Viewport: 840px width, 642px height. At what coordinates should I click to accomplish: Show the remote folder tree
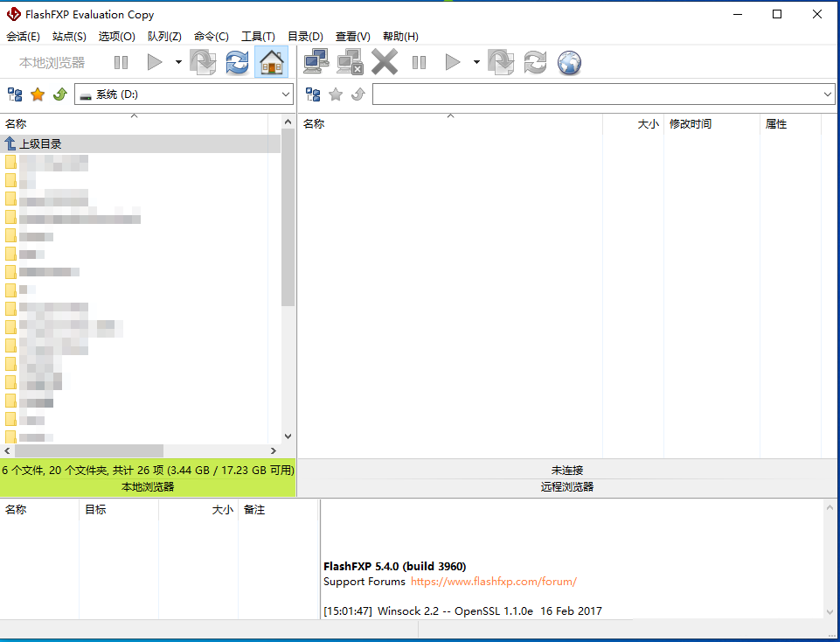(x=313, y=94)
